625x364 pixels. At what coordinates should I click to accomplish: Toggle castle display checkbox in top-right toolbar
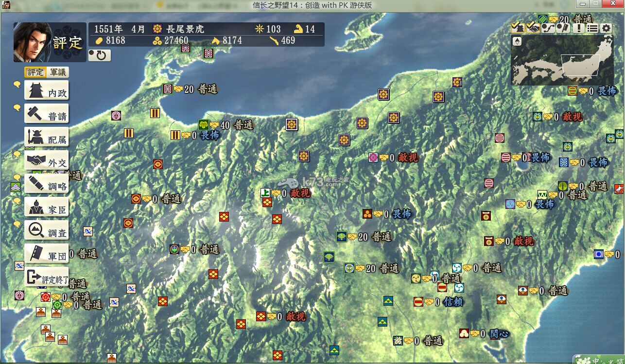coord(518,28)
